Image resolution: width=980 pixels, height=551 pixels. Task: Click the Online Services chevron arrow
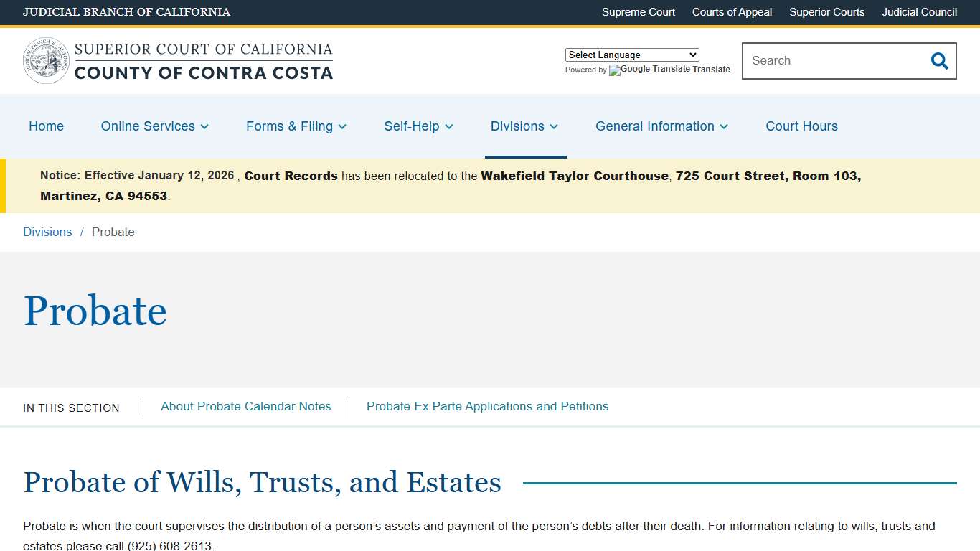click(x=204, y=127)
